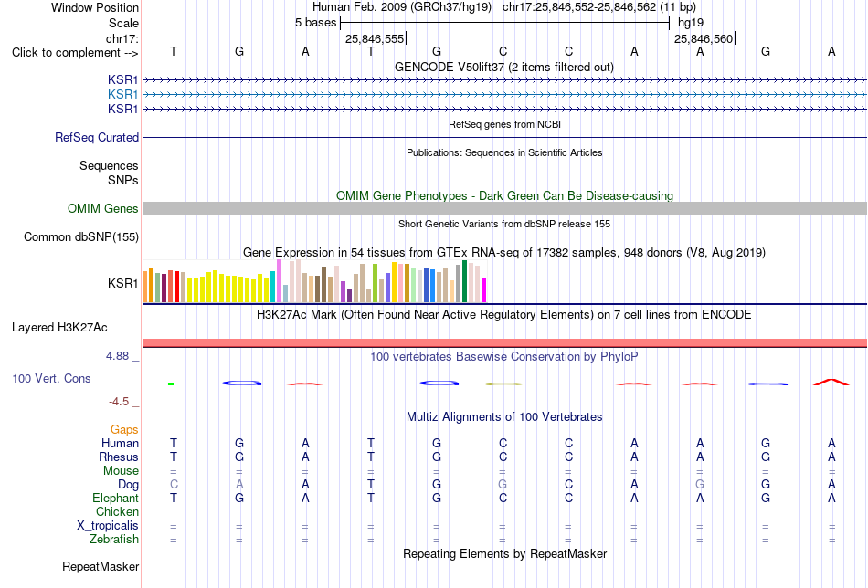Select the Elephant alignment row label
Viewport: 868px width, 588px height.
(x=115, y=498)
